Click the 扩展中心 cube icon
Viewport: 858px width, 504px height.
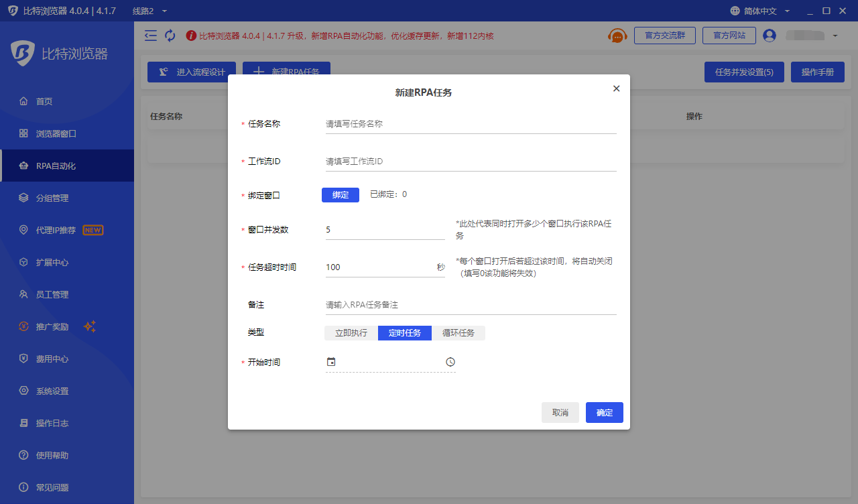(23, 262)
